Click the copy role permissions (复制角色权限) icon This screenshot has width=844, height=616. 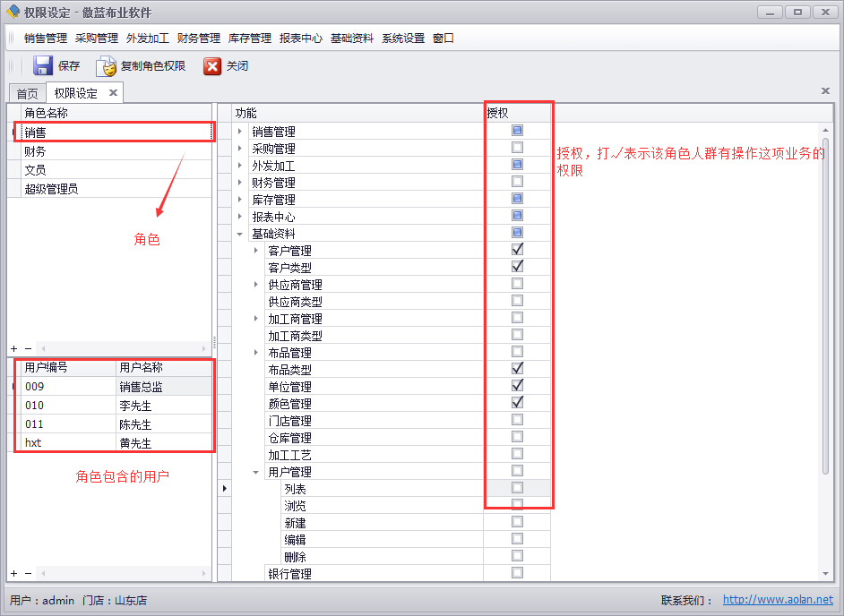coord(107,64)
